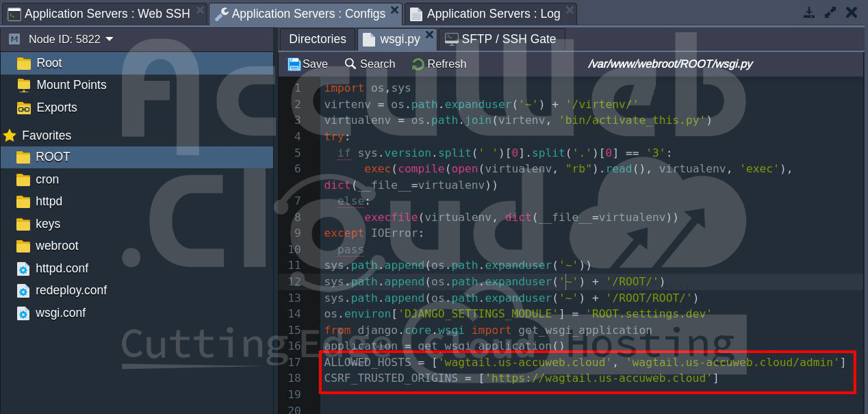Click the Search magnifier icon
Image resolution: width=868 pixels, height=414 pixels.
(350, 64)
